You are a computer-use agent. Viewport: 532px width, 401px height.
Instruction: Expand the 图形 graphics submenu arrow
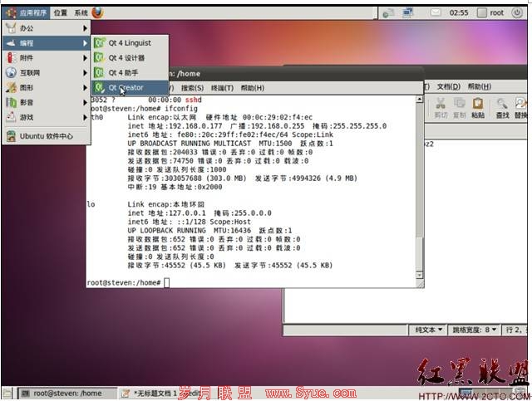point(85,88)
